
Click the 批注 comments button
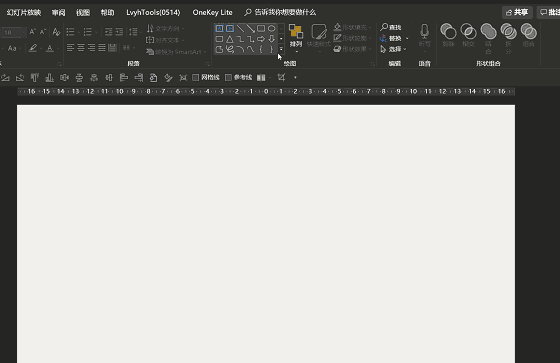tap(549, 13)
